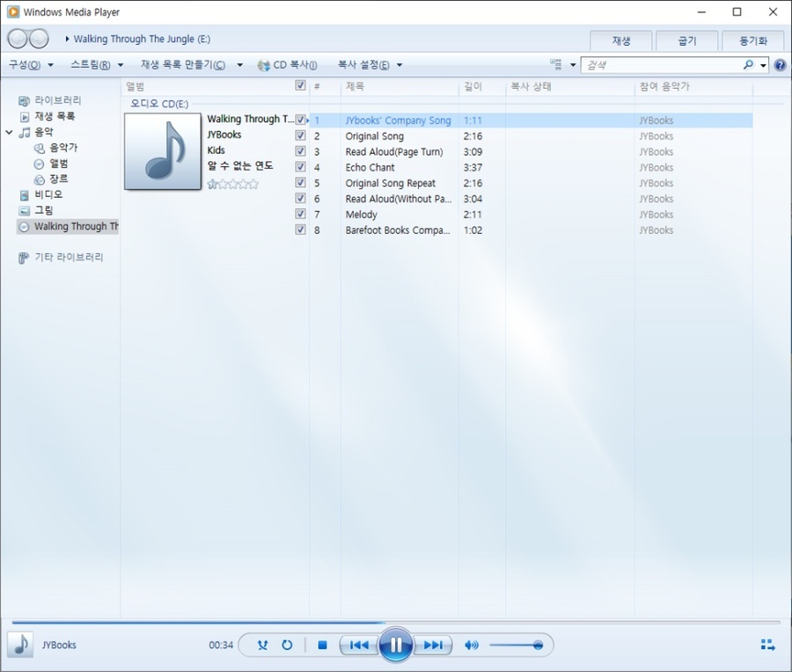Click the magnifier search icon
Image resolution: width=792 pixels, height=672 pixels.
pos(749,64)
